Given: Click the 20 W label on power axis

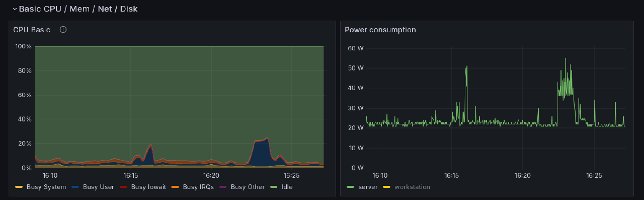Looking at the screenshot, I should [356, 127].
